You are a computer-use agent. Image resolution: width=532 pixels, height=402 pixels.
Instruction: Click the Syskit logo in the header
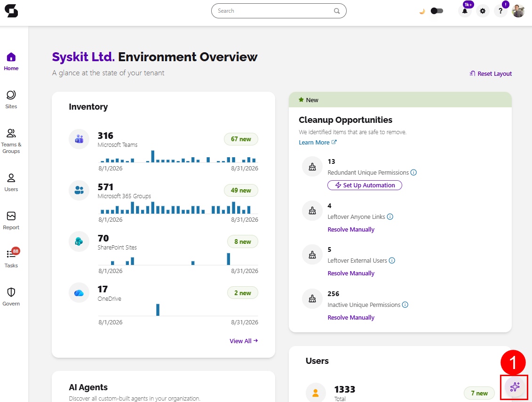(11, 11)
